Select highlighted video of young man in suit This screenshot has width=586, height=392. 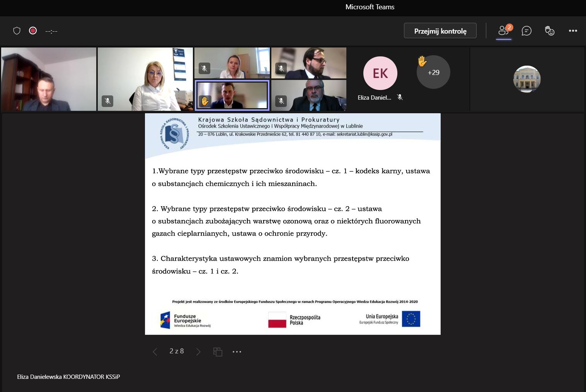pos(232,95)
